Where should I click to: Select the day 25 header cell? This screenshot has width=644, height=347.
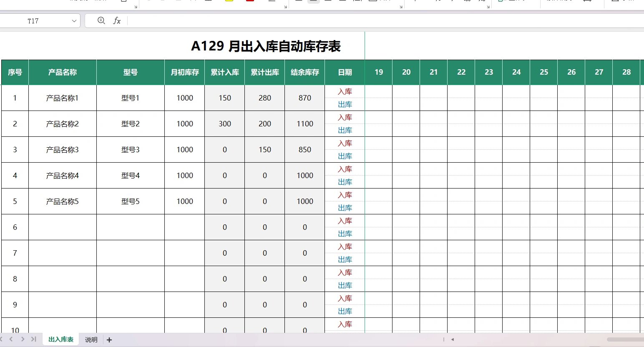544,72
